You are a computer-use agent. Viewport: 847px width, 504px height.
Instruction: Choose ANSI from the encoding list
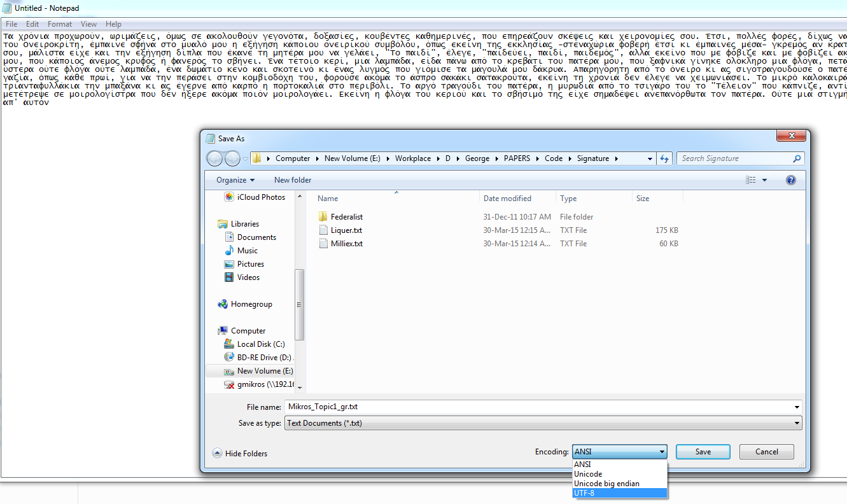(x=620, y=465)
